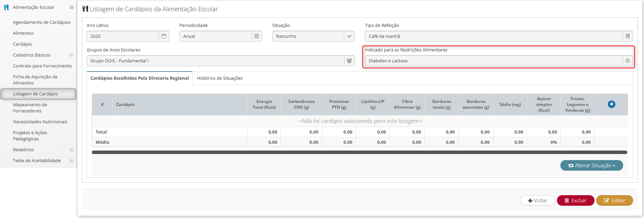Open Projetos e Ações Pedagógicas item
The height and width of the screenshot is (218, 644).
point(30,136)
